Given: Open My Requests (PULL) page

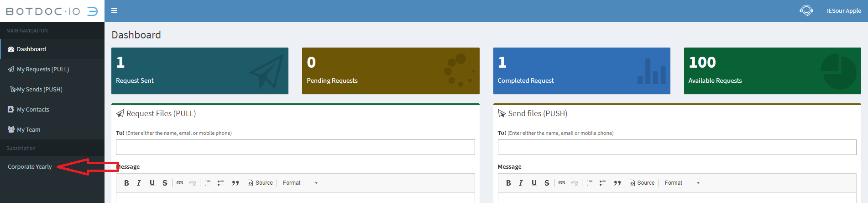Looking at the screenshot, I should point(52,69).
